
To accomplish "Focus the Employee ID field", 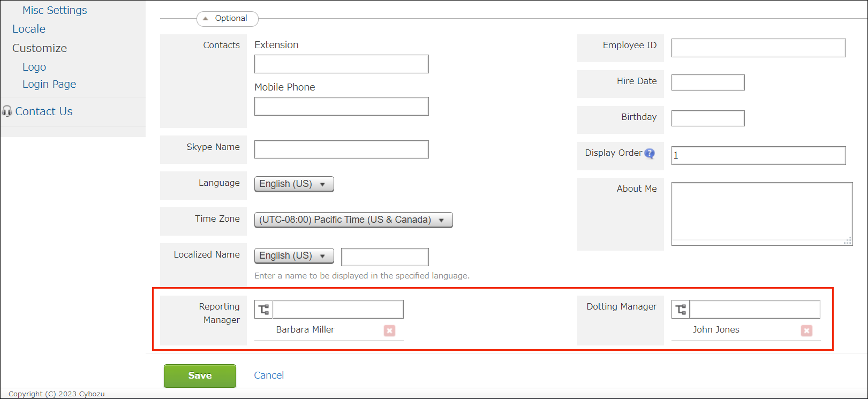I will tap(759, 48).
